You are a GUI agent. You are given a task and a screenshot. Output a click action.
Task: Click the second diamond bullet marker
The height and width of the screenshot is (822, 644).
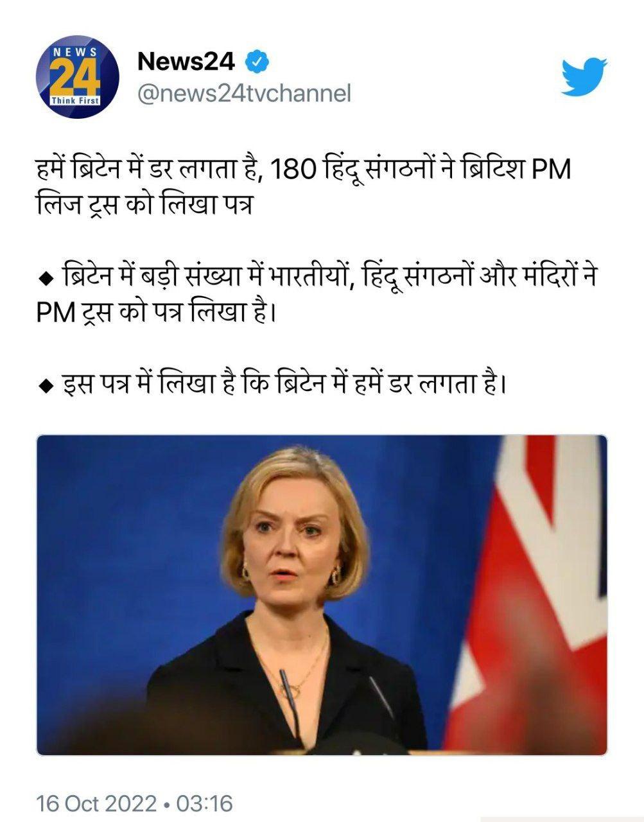coord(45,385)
